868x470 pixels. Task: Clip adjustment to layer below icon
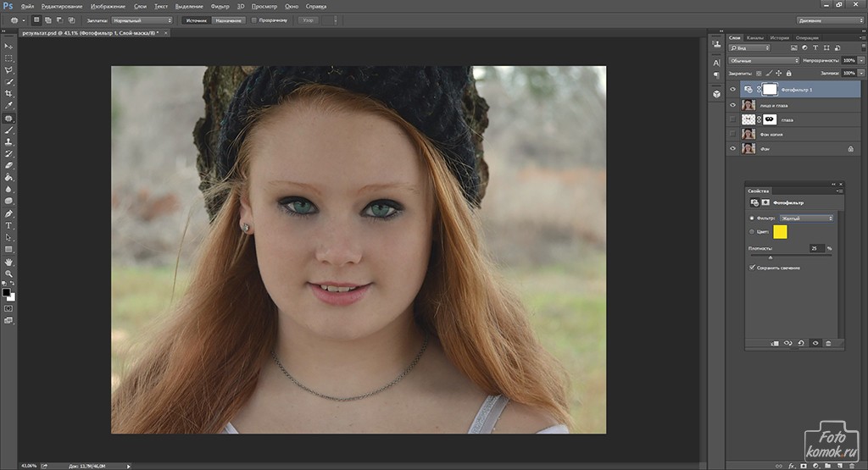775,343
